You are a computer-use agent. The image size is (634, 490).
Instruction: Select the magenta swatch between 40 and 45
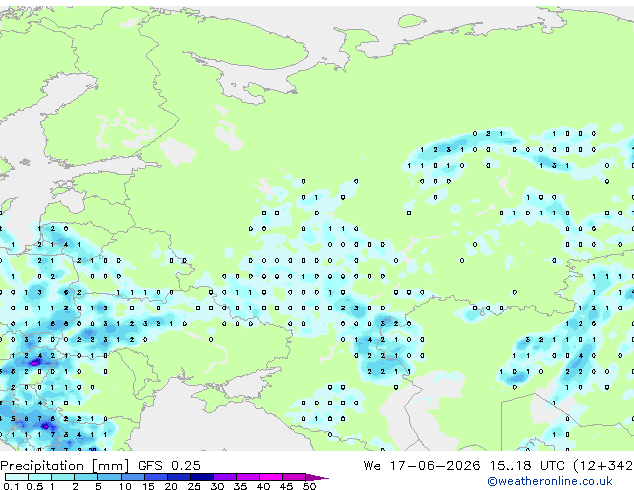click(x=271, y=477)
